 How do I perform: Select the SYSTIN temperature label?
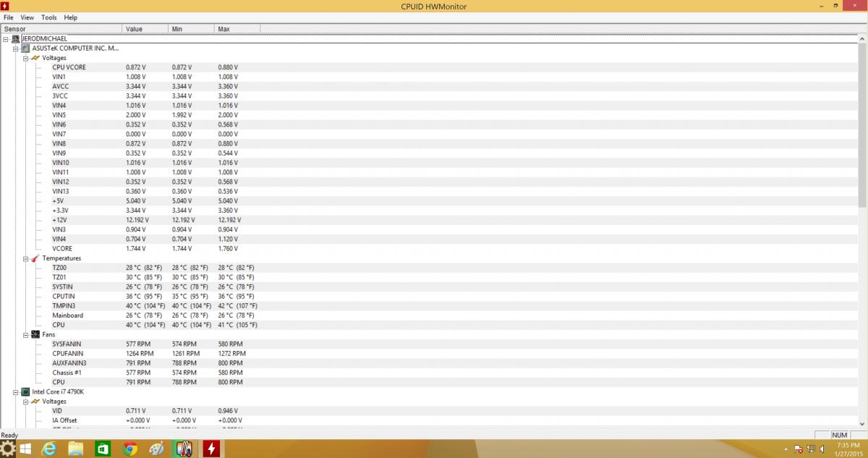pyautogui.click(x=62, y=287)
